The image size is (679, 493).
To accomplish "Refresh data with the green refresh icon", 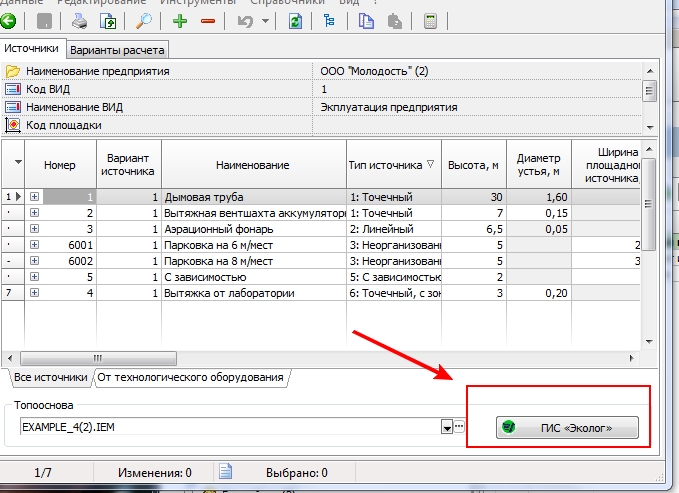I will coord(295,20).
